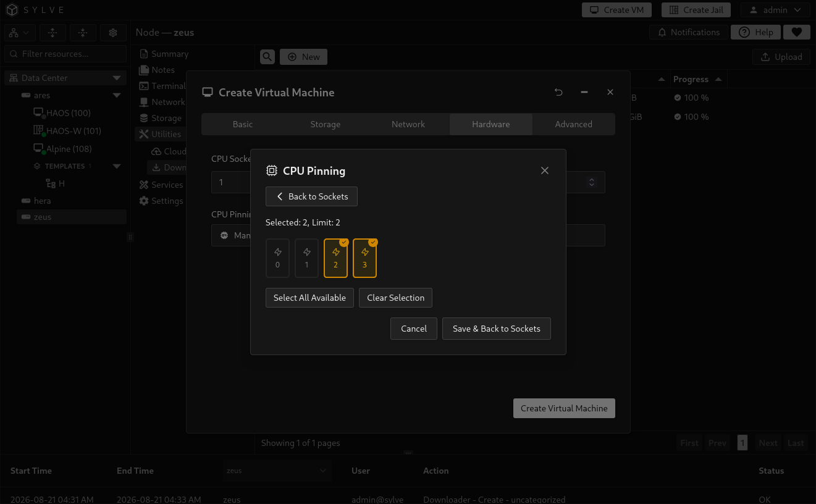Image resolution: width=816 pixels, height=504 pixels.
Task: Click the template H tree item
Action: point(56,183)
